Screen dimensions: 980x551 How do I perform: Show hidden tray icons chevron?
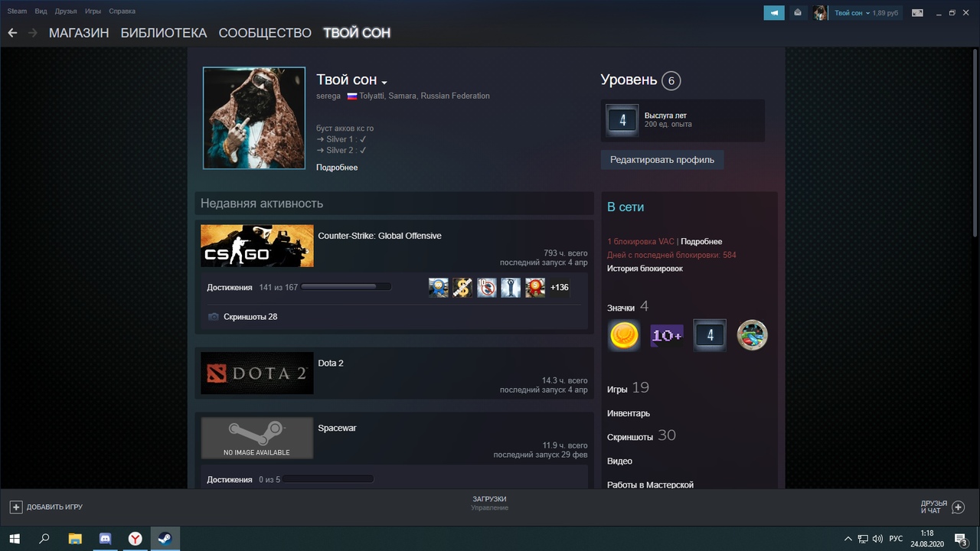(x=848, y=539)
